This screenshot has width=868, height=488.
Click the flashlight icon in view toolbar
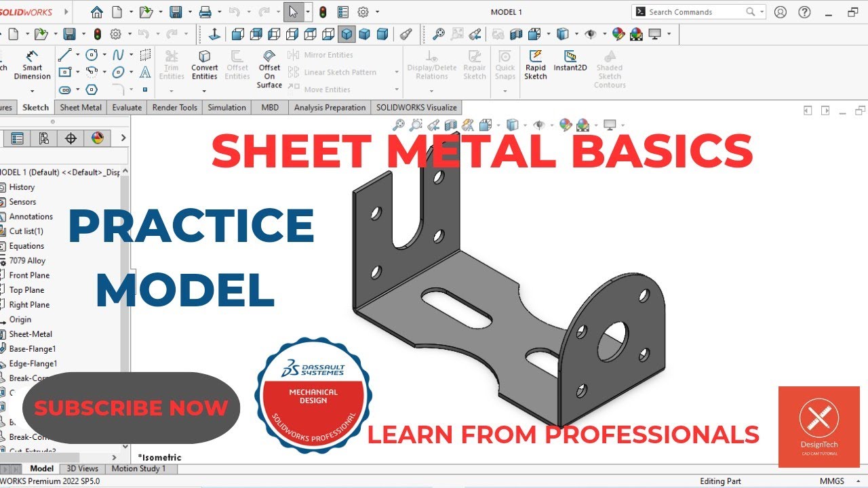pyautogui.click(x=405, y=34)
